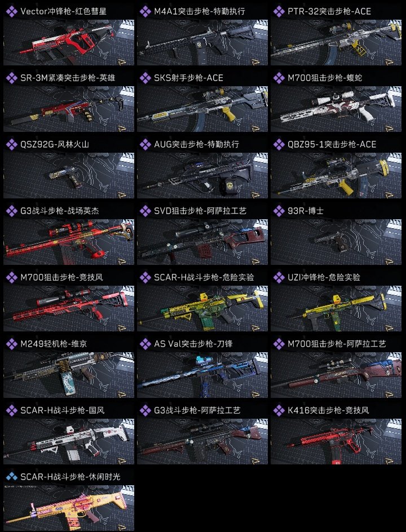
Task: Click the SVD狙击步枪-阿萨拉工艺 title text
Action: (200, 211)
